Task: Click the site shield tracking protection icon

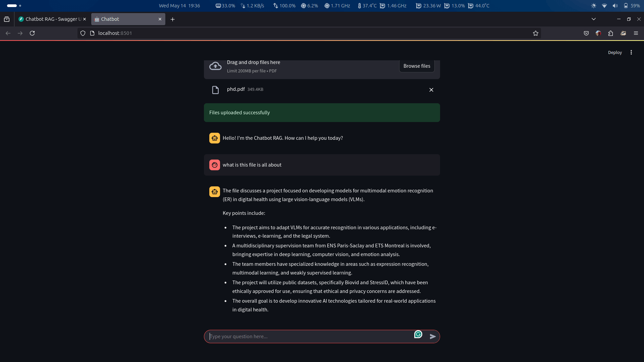Action: click(83, 33)
